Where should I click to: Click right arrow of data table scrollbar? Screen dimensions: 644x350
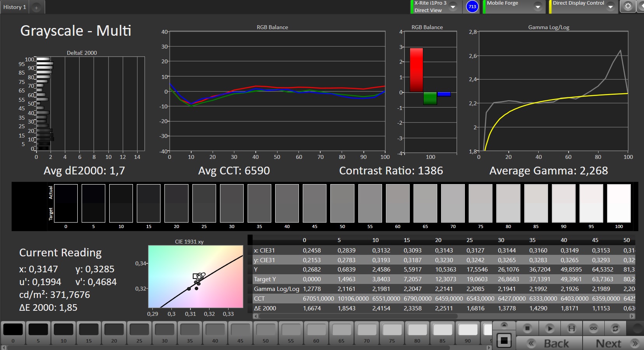point(632,316)
